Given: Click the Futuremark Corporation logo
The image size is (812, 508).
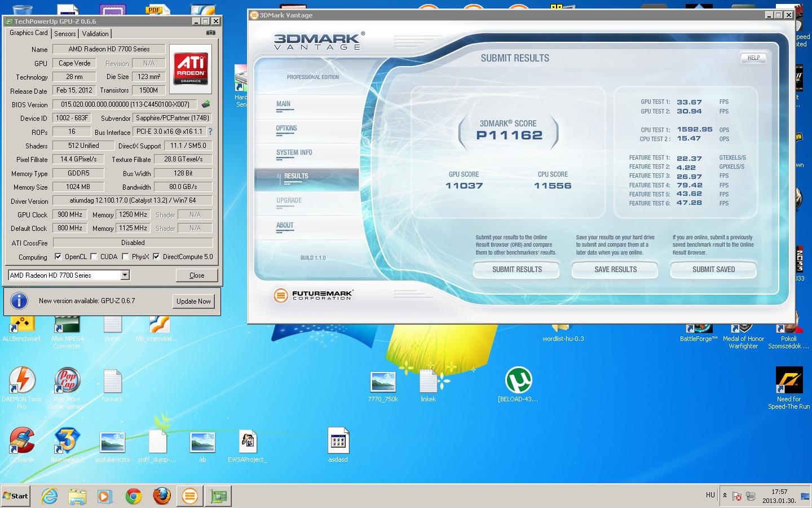Looking at the screenshot, I should coord(312,295).
